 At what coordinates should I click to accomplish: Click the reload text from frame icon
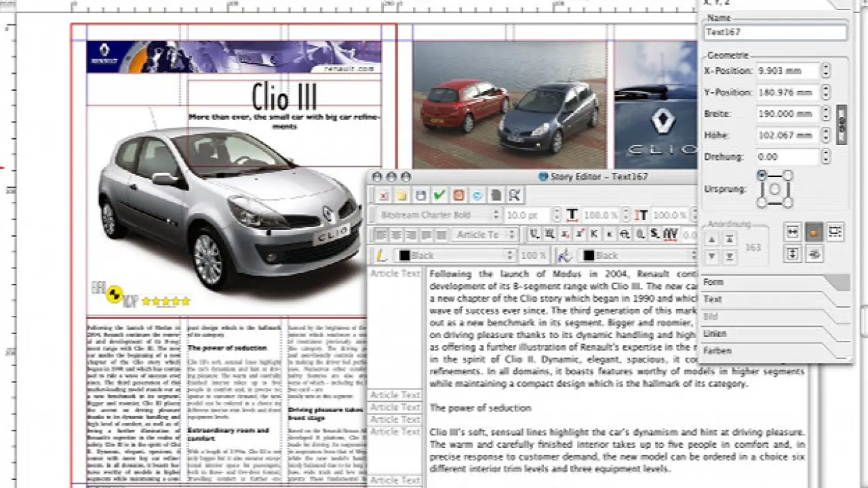pos(477,195)
